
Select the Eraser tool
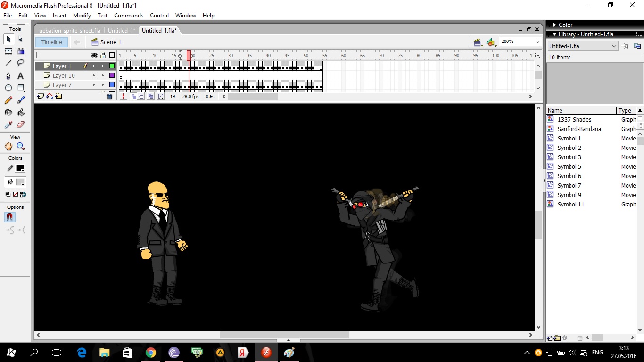[x=21, y=124]
